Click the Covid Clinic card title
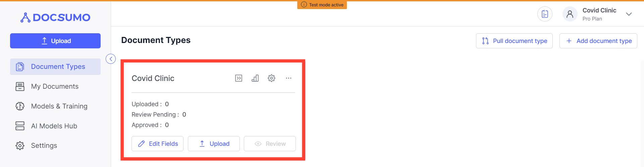644x167 pixels. point(153,78)
